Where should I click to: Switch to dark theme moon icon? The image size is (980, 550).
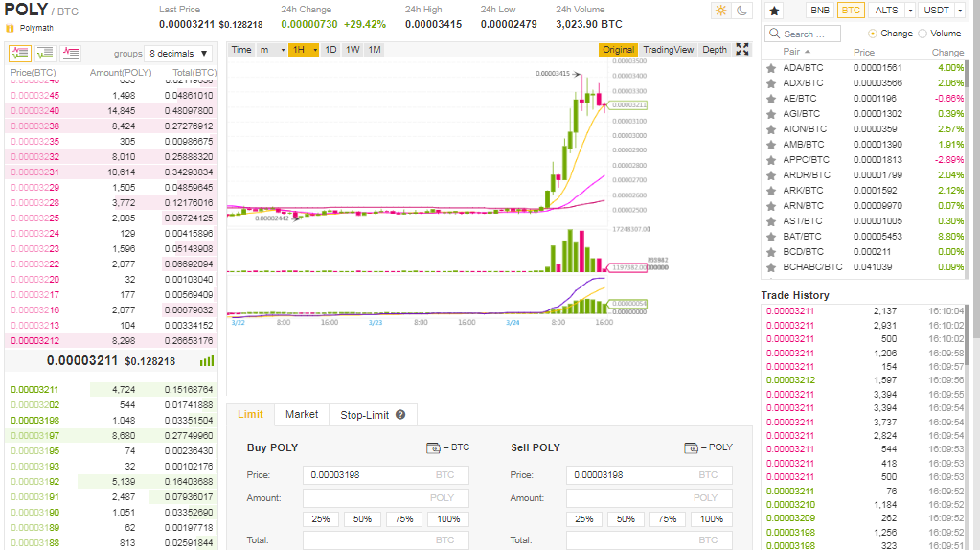741,10
